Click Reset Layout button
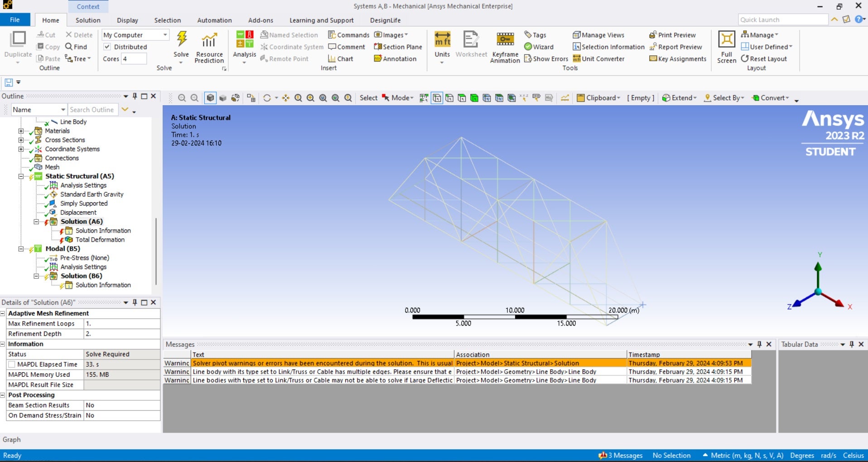Viewport: 868px width, 462px height. point(764,59)
